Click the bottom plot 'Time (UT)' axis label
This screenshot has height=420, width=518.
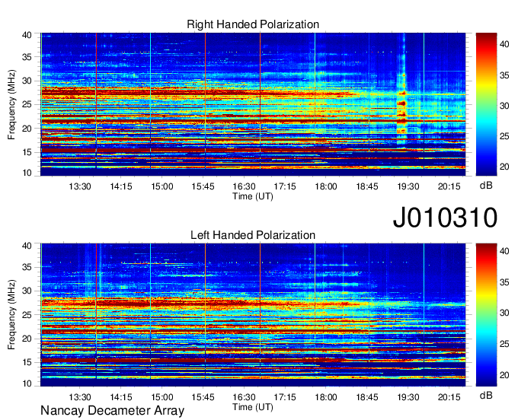click(x=253, y=407)
